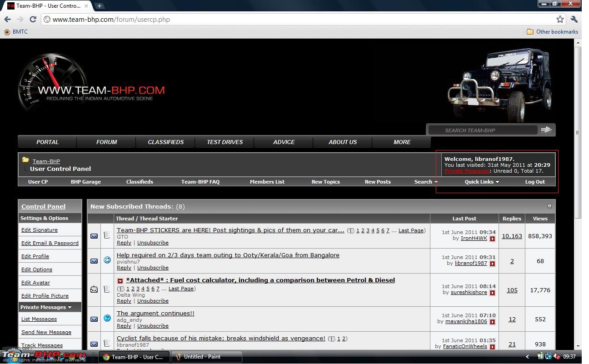Unsubscribe from the Ooty/Kerala/Goa outing thread
The image size is (589, 364).
pos(153,268)
